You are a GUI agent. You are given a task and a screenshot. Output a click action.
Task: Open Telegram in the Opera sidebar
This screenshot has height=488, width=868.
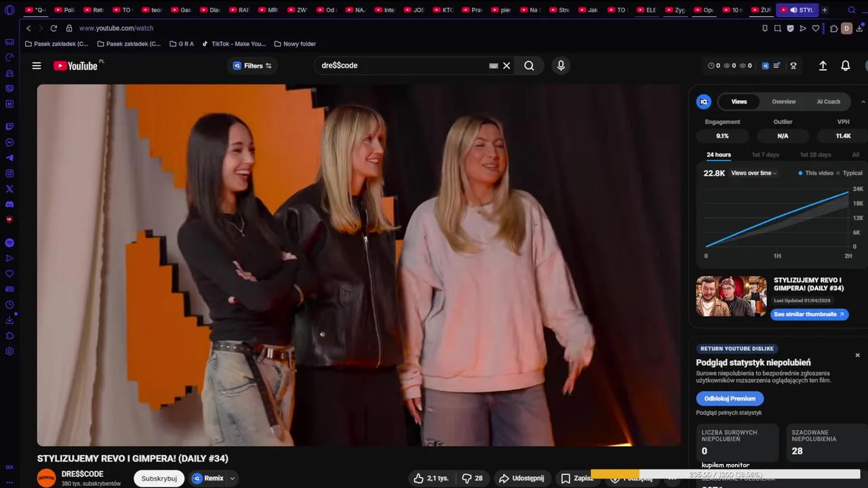[9, 158]
